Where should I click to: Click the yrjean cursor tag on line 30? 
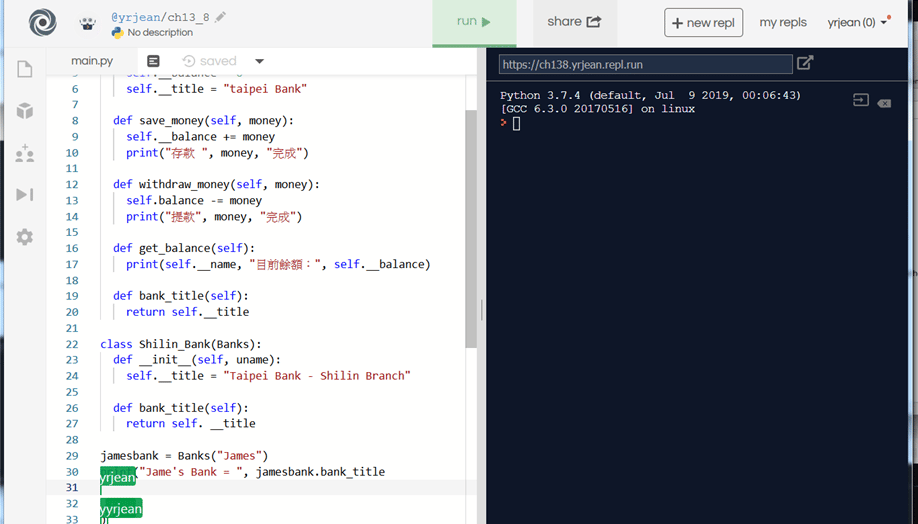(x=118, y=477)
